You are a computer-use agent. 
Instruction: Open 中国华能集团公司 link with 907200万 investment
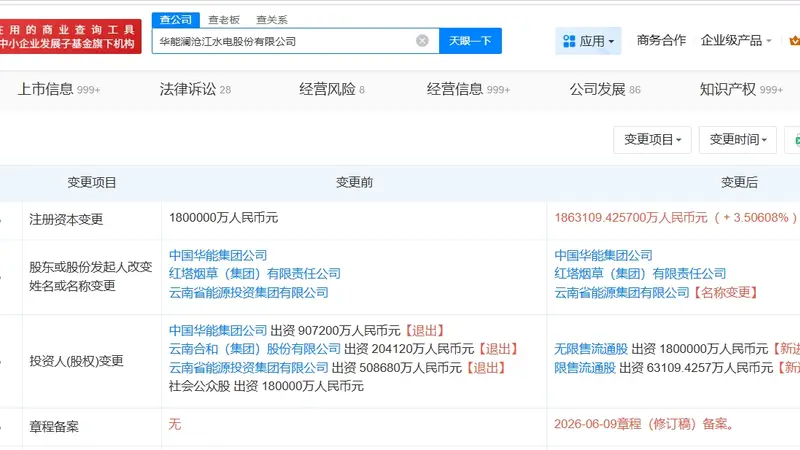tap(218, 331)
